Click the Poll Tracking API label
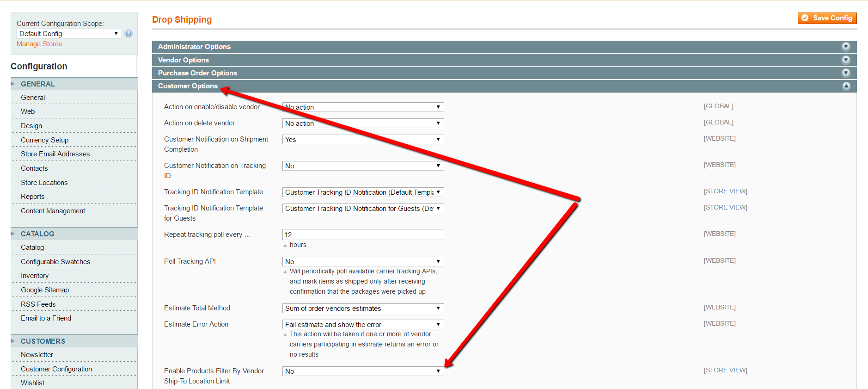Image resolution: width=868 pixels, height=389 pixels. 190,261
